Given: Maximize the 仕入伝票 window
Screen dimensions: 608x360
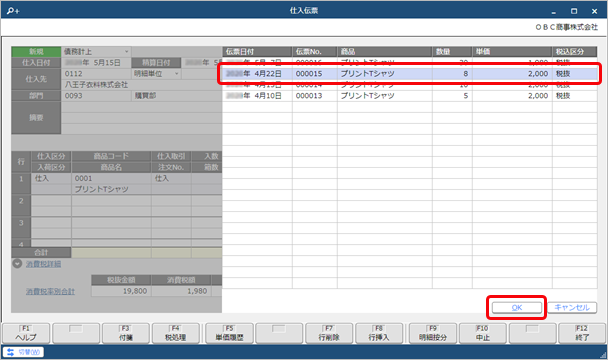Looking at the screenshot, I should pyautogui.click(x=574, y=11).
